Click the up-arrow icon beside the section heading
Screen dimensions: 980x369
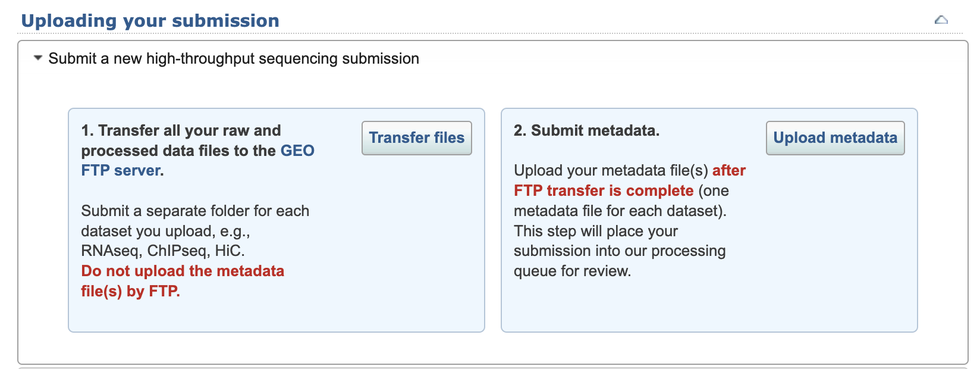point(941,20)
